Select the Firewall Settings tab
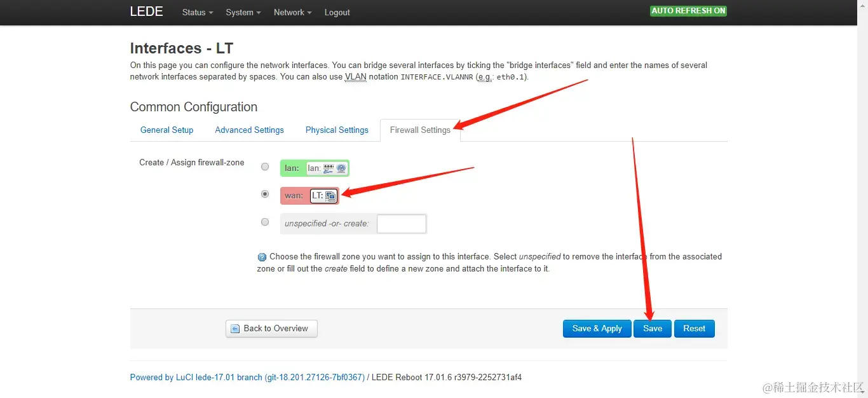Screen dimensions: 868x398 pyautogui.click(x=420, y=130)
